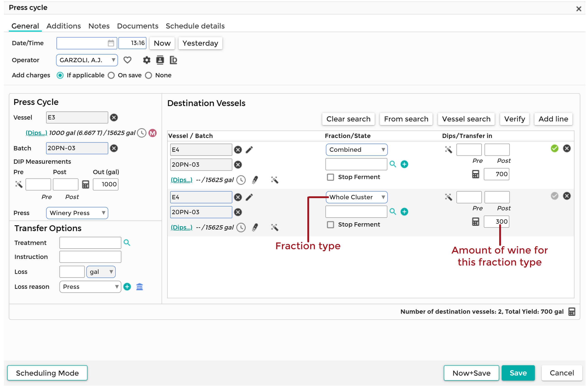
Task: Click the grey checkmark on Whole Cluster row
Action: 555,196
